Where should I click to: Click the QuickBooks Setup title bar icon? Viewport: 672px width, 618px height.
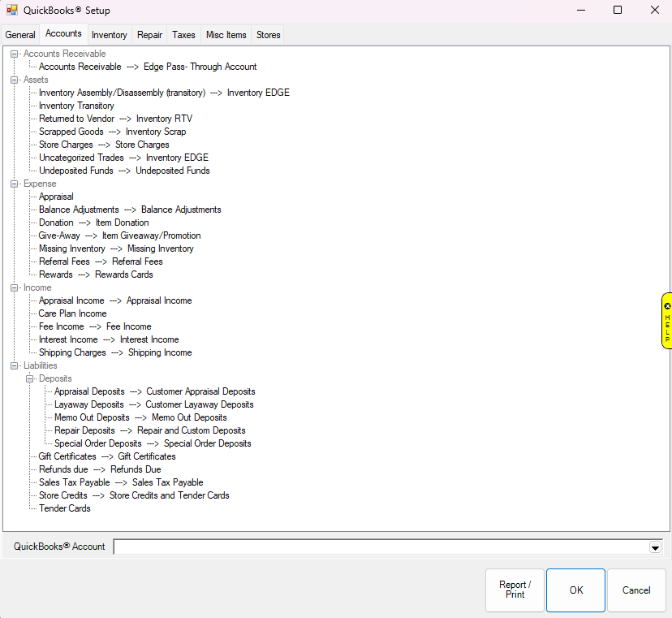tap(11, 11)
